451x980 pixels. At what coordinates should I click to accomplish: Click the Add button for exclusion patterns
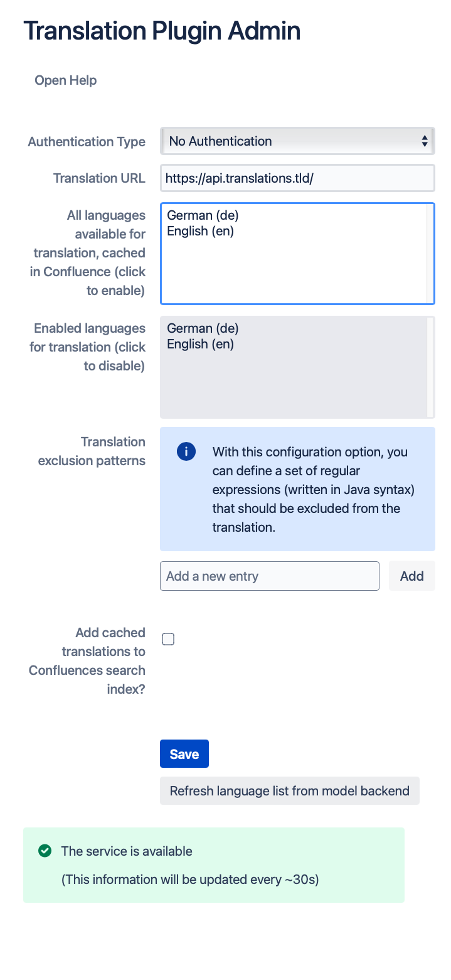tap(411, 576)
